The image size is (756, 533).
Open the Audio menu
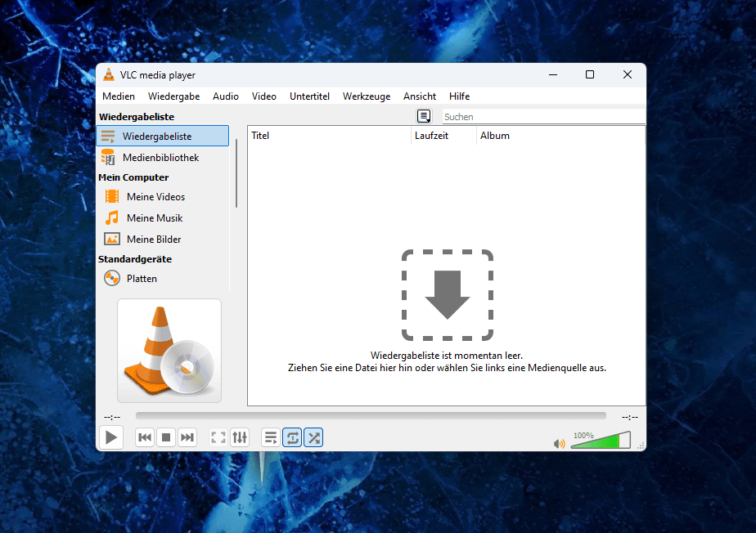click(226, 96)
